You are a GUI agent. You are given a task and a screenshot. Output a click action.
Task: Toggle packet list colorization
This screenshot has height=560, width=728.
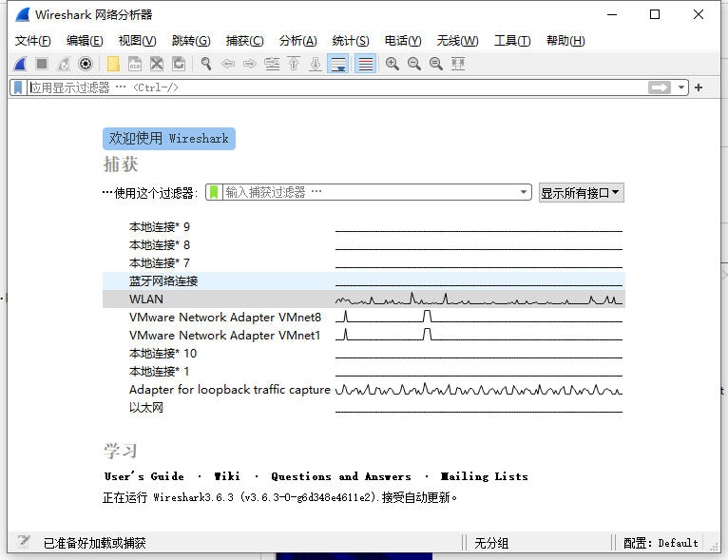[365, 64]
